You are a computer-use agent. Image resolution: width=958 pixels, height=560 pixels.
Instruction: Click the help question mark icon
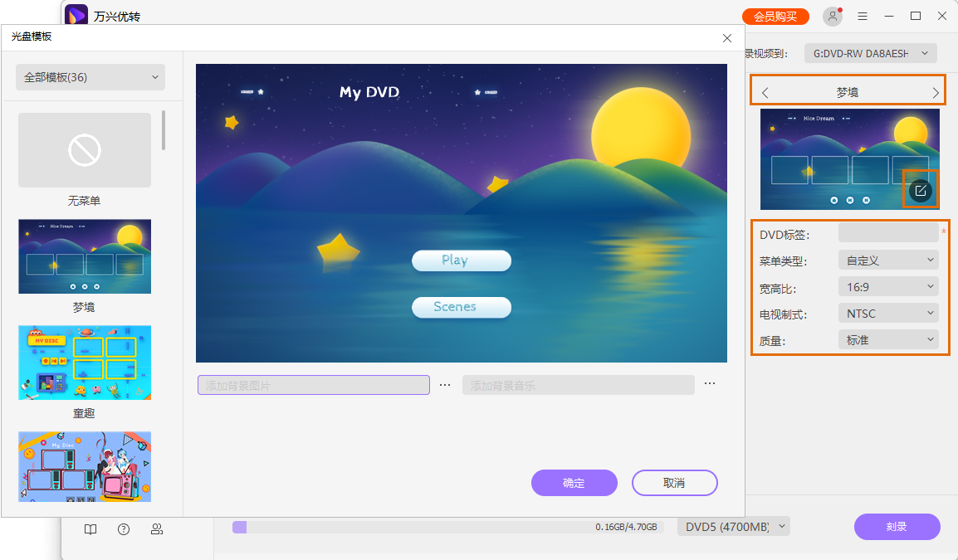click(123, 528)
